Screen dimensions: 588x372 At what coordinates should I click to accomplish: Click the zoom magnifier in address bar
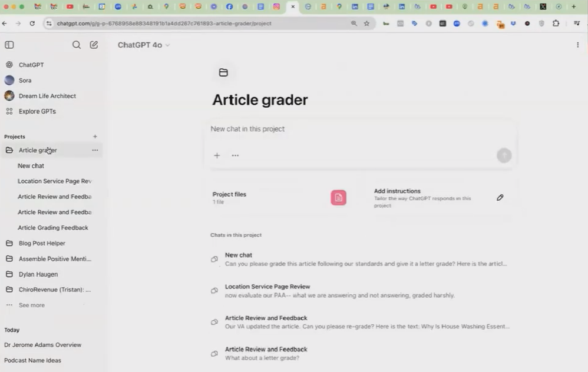click(x=354, y=23)
